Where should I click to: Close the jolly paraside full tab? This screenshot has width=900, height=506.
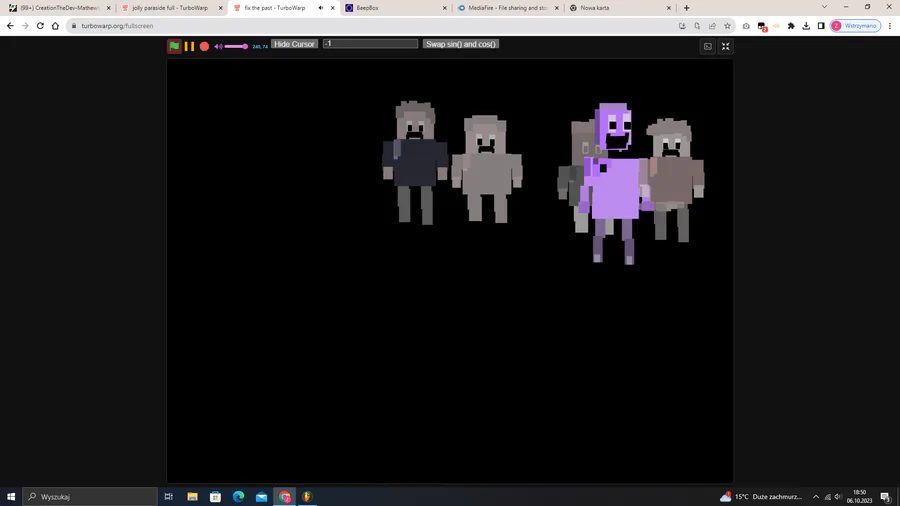(x=221, y=8)
